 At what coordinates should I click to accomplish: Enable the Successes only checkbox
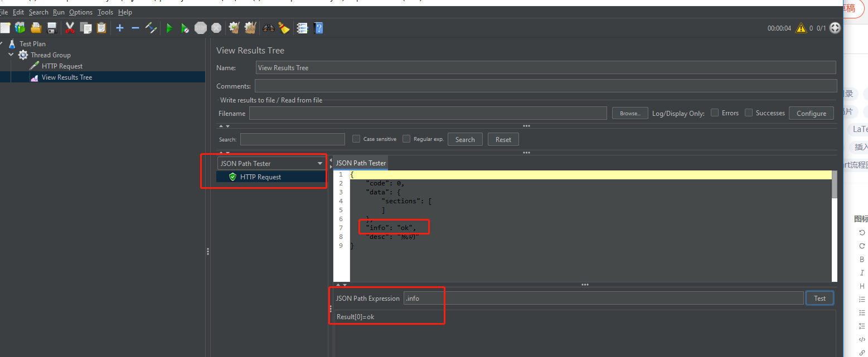click(x=749, y=113)
